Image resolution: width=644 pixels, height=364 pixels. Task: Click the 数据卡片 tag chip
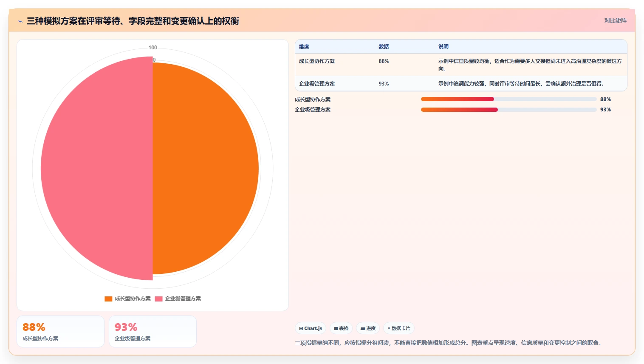399,328
